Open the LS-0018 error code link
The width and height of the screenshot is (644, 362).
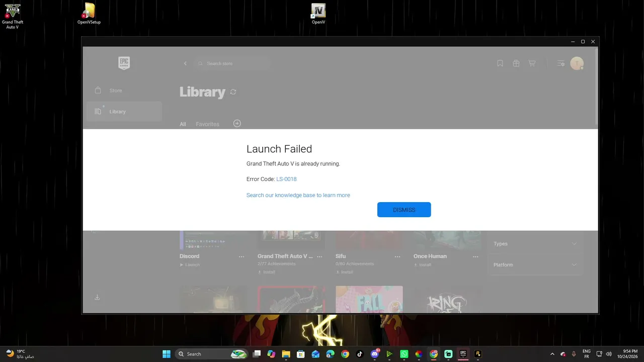[x=286, y=179]
